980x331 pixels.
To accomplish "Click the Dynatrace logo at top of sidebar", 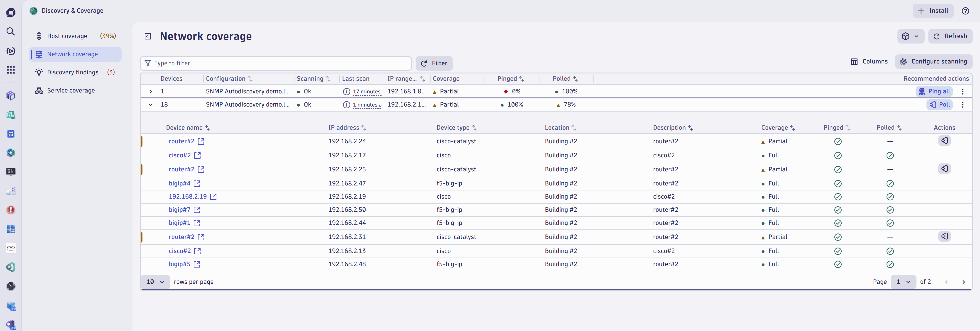I will click(x=11, y=12).
